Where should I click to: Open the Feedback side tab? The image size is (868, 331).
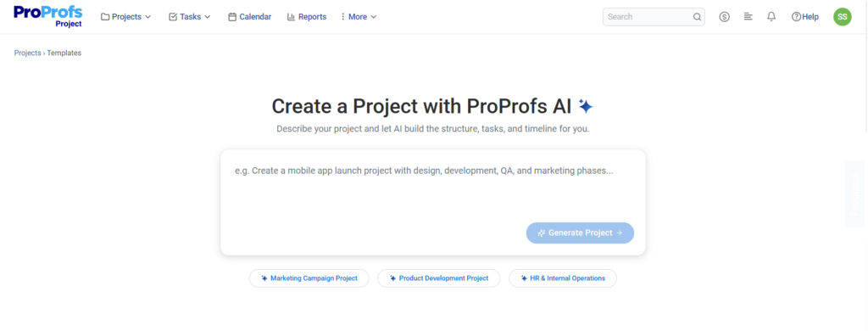coord(855,194)
